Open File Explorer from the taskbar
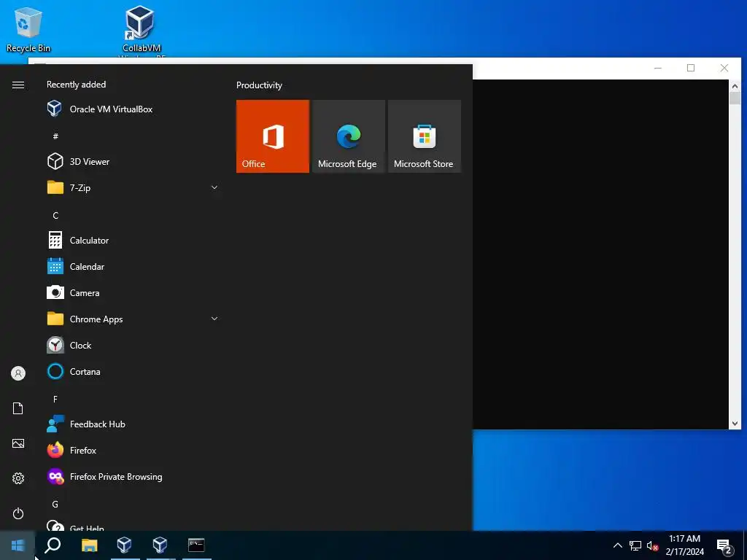 coord(89,545)
